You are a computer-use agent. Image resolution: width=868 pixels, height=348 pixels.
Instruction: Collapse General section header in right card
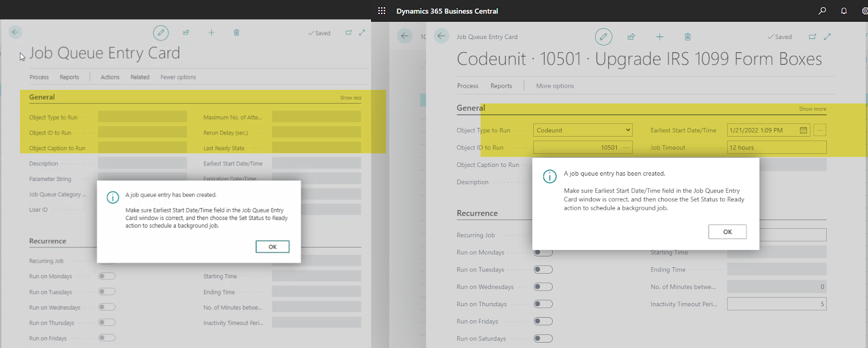[x=471, y=108]
